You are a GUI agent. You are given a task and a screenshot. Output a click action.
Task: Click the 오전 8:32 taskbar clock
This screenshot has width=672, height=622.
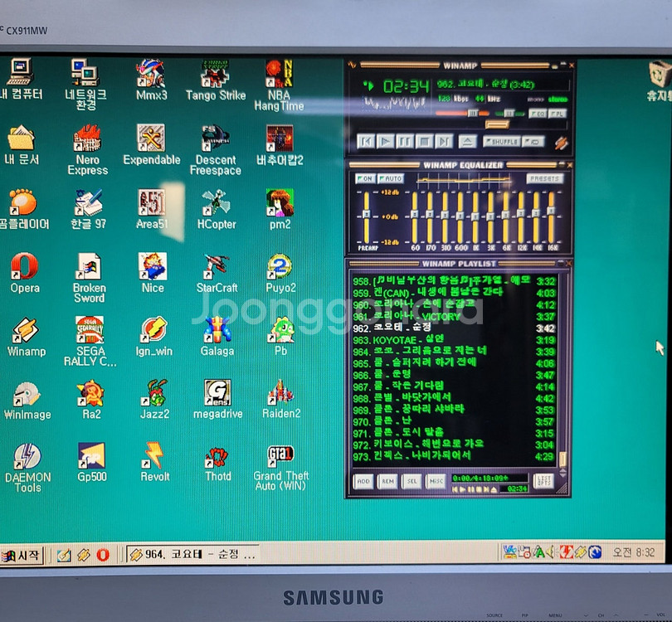pyautogui.click(x=634, y=552)
